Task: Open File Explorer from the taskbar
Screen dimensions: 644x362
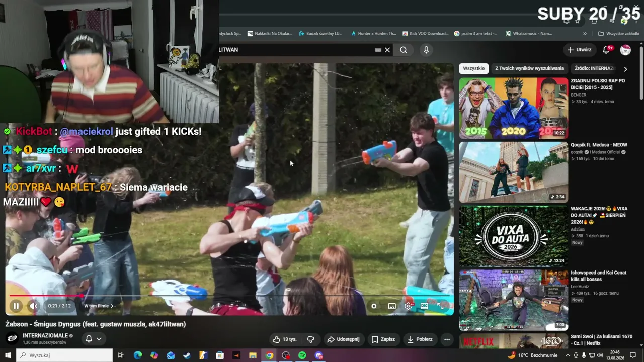Action: pos(253,355)
